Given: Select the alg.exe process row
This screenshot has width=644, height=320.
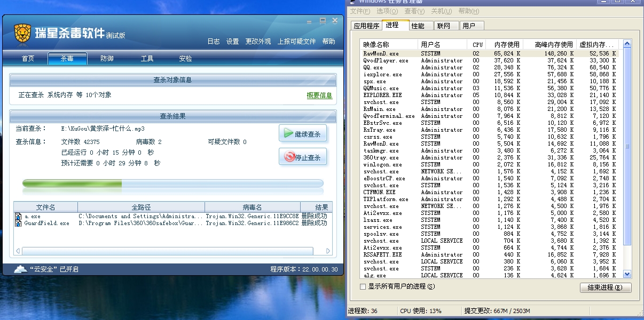Looking at the screenshot, I should [490, 276].
